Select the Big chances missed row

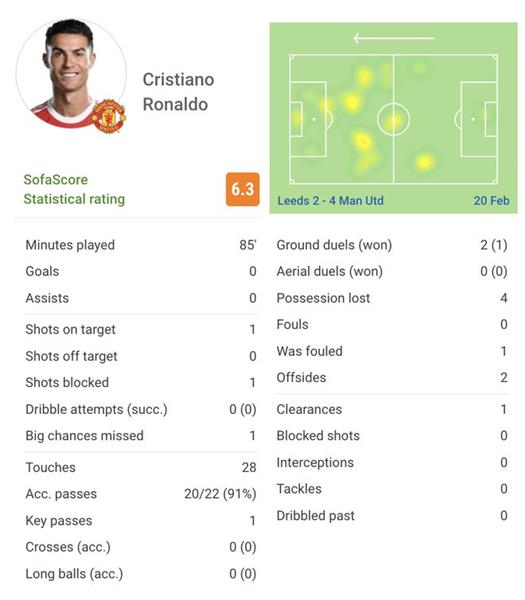pyautogui.click(x=141, y=435)
